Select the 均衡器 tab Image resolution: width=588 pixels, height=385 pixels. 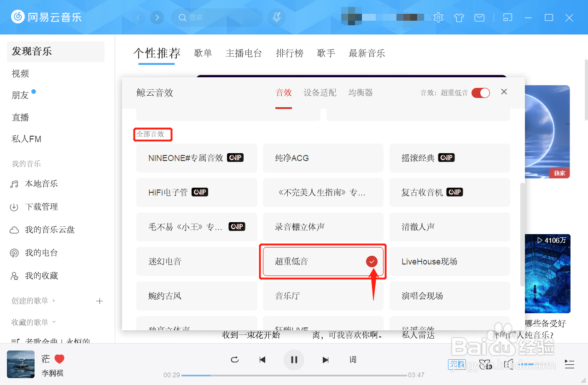tap(361, 92)
